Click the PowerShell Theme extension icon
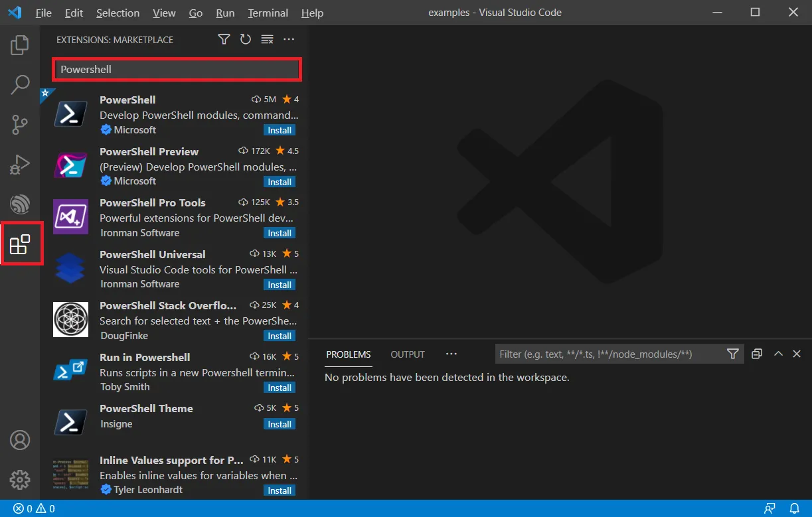The height and width of the screenshot is (517, 812). 70,422
